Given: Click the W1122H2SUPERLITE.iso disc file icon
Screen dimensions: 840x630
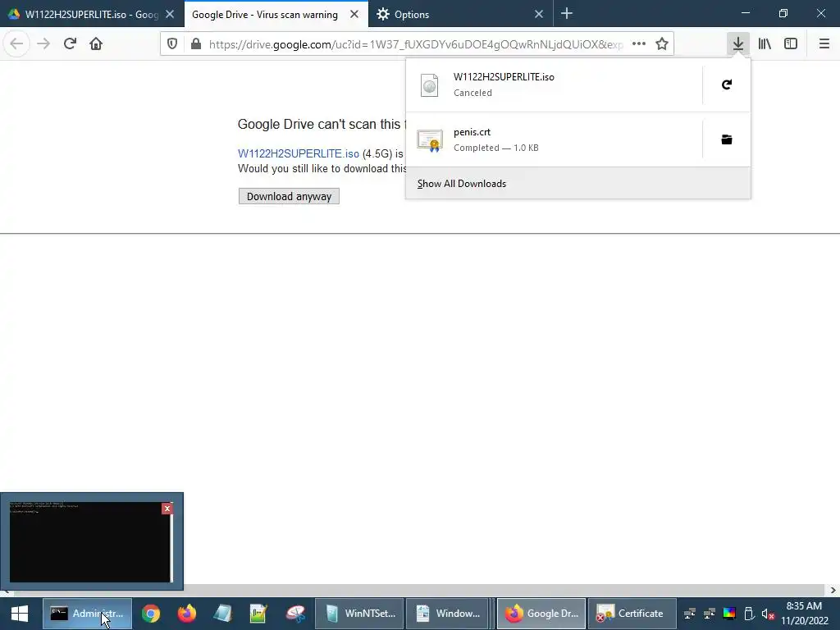Looking at the screenshot, I should (x=430, y=85).
